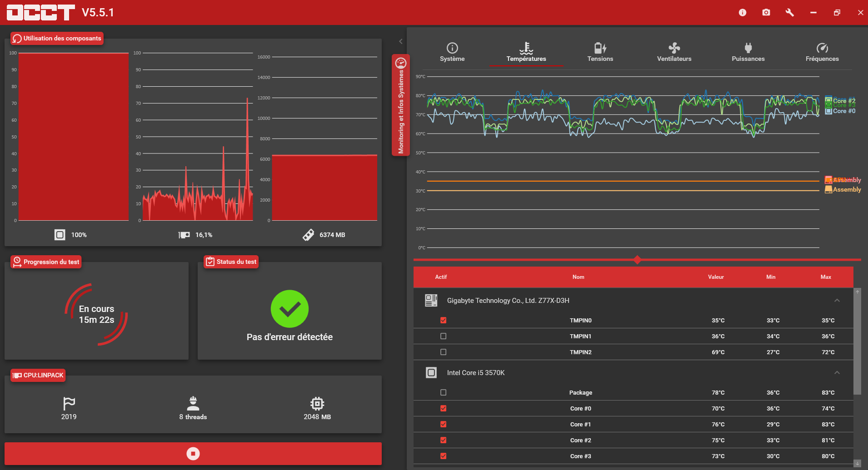Open settings with the wrench icon
Image resolution: width=868 pixels, height=470 pixels.
tap(790, 13)
